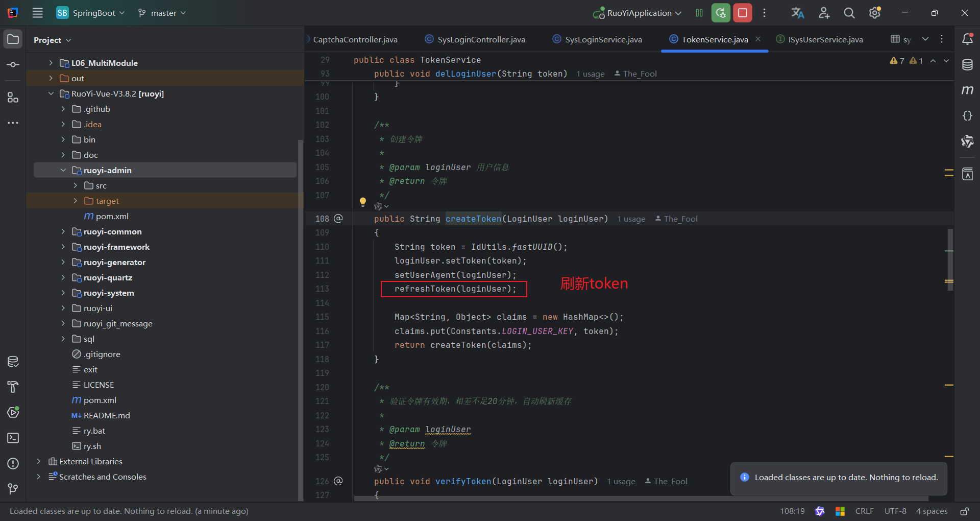
Task: Select Scratches and Consoles node
Action: [x=103, y=477]
